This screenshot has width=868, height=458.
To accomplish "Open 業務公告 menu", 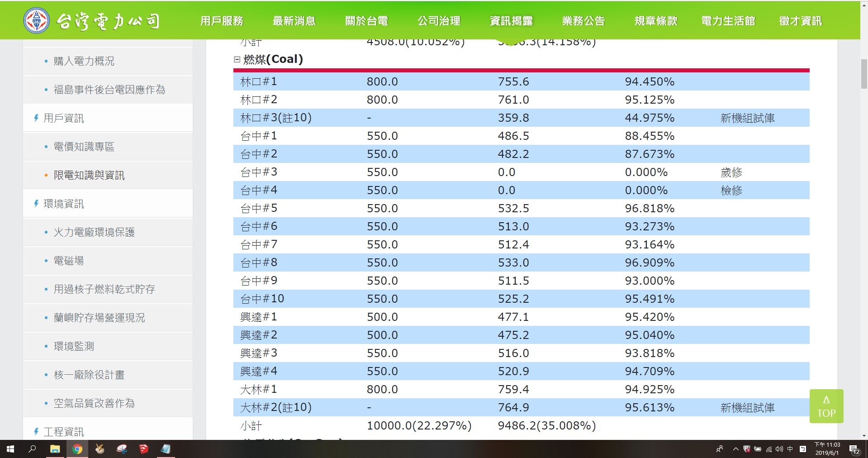I will click(583, 21).
